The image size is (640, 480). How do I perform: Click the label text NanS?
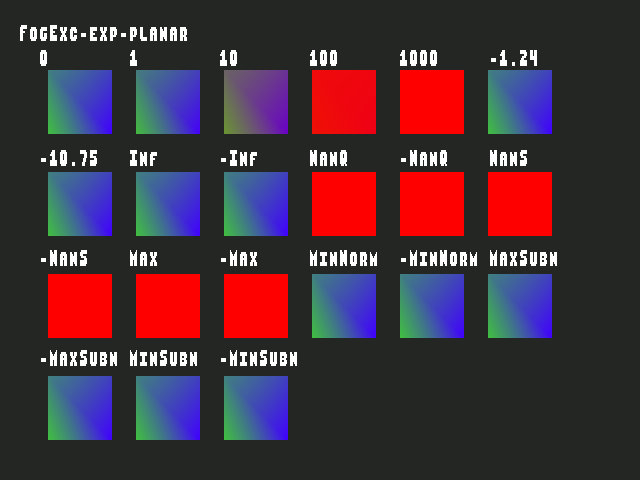pos(509,158)
